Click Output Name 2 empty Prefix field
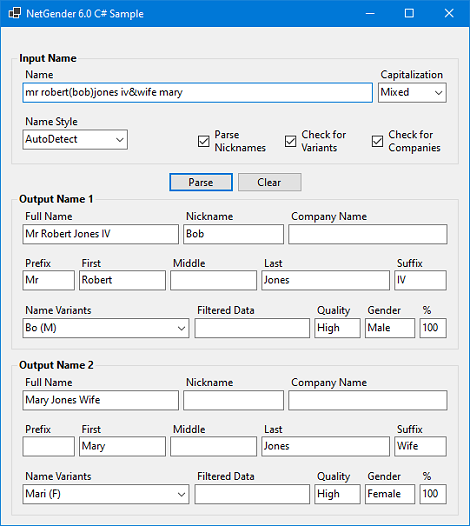470x526 pixels. (49, 446)
